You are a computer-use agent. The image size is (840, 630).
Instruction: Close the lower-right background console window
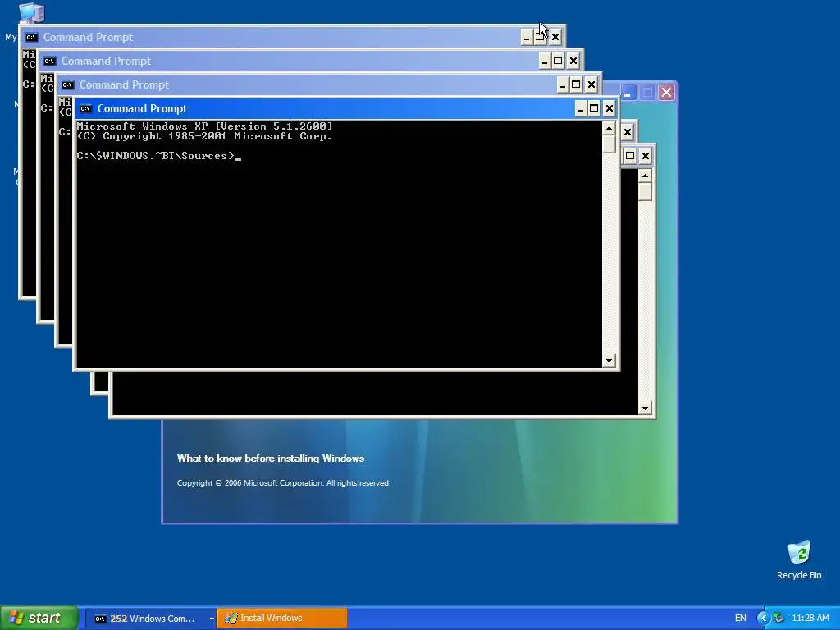pyautogui.click(x=646, y=156)
